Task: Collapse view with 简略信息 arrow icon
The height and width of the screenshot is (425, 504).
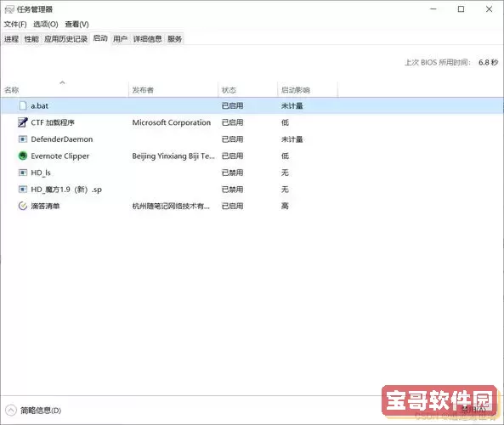Action: click(x=10, y=411)
